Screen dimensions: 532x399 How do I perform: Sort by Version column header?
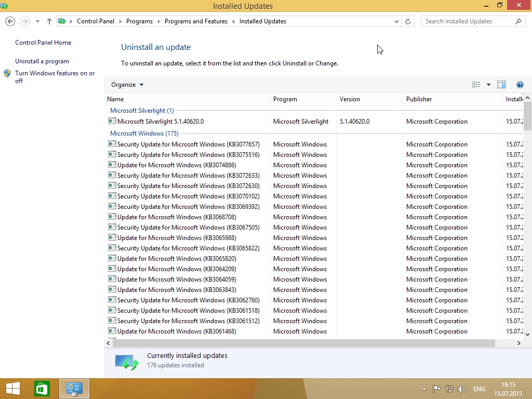pos(369,99)
